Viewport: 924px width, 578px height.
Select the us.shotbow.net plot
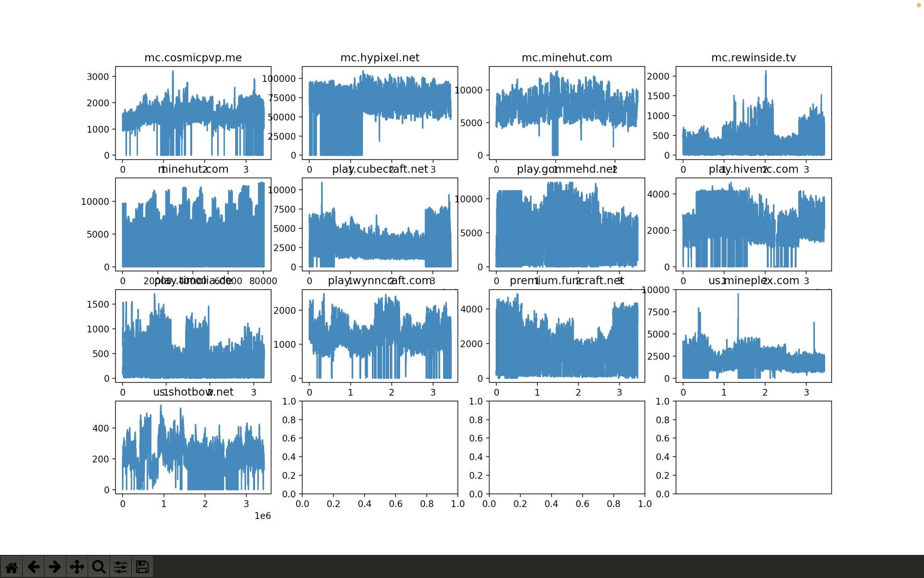193,447
